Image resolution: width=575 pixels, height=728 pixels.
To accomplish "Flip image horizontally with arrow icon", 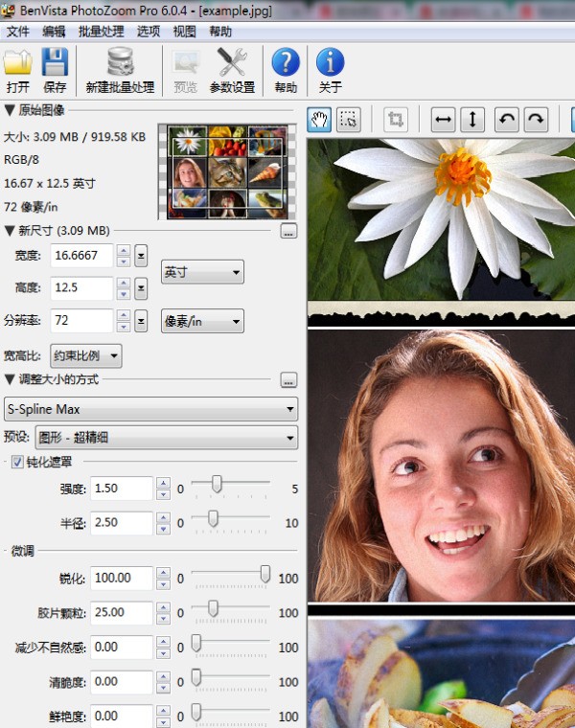I will pos(443,120).
